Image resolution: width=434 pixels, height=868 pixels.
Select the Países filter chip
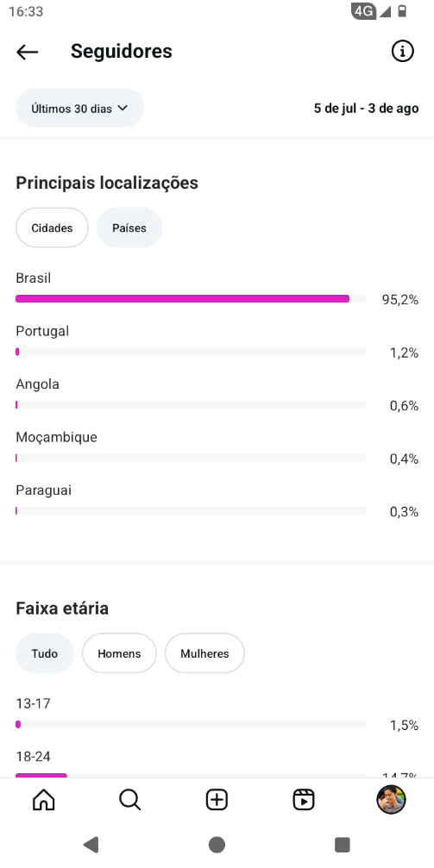[x=129, y=228]
